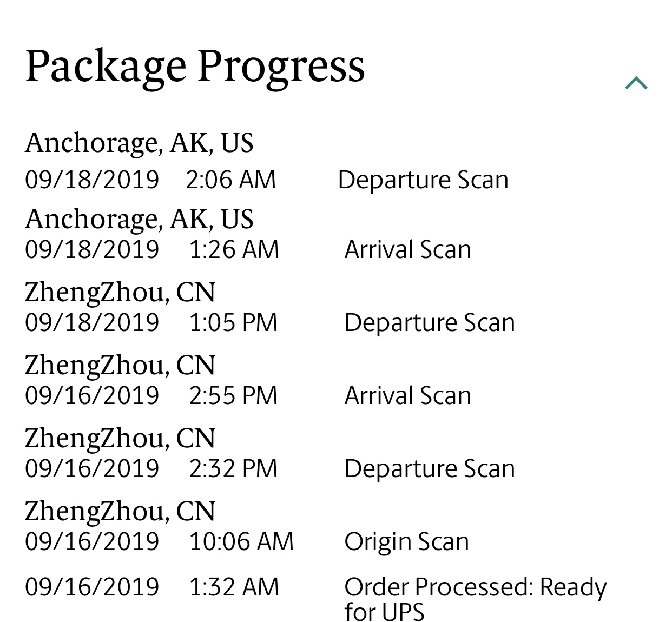This screenshot has height=622, width=672.
Task: Click the Package Progress heading
Action: 195,67
